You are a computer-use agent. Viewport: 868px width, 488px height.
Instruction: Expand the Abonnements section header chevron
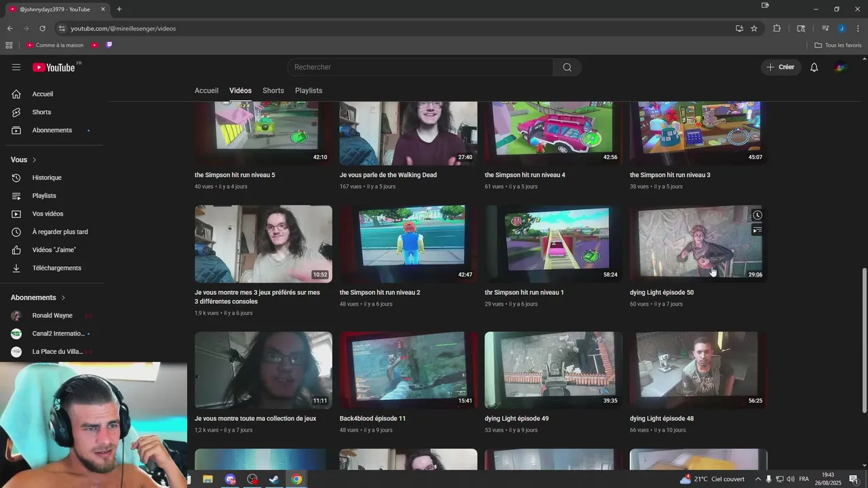63,298
